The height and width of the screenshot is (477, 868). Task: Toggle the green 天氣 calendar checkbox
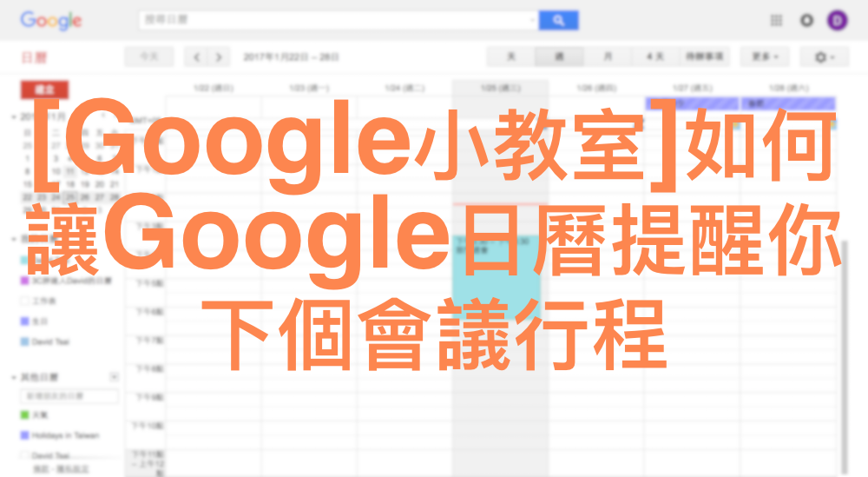tap(24, 415)
